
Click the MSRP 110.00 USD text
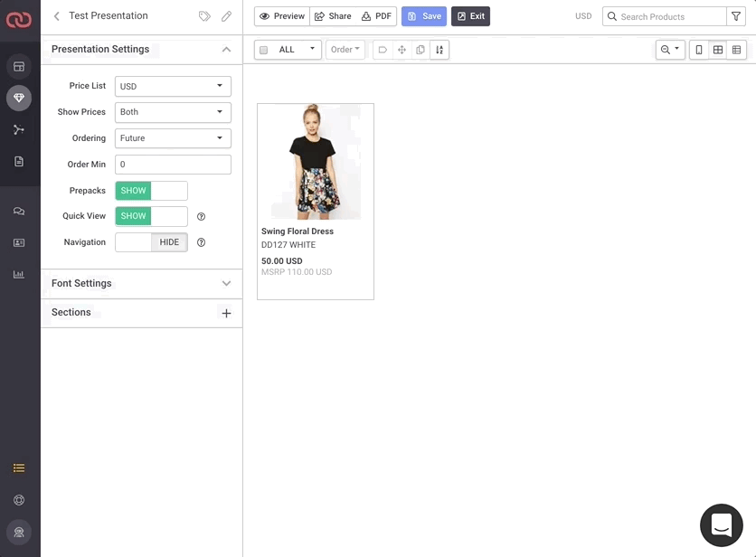point(297,272)
